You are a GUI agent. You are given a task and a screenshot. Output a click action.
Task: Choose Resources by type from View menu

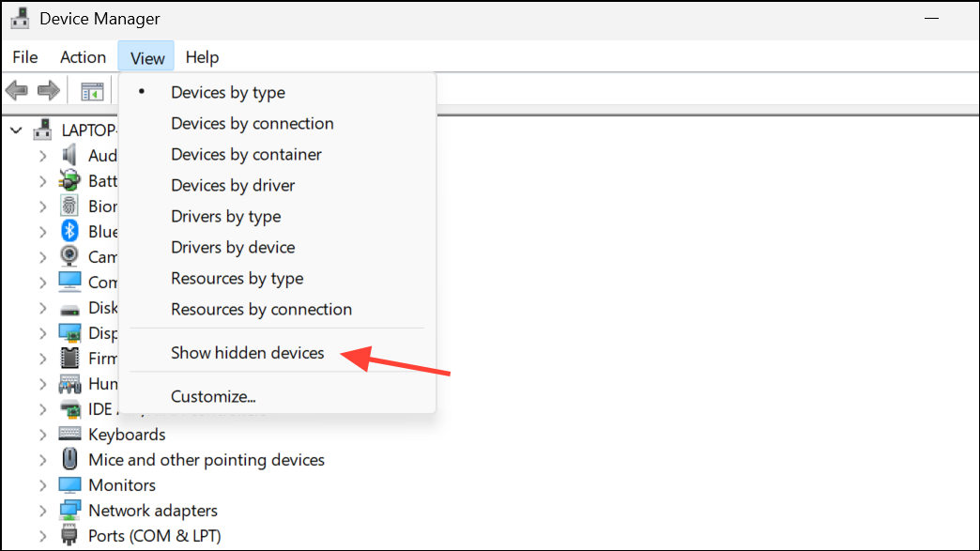pyautogui.click(x=237, y=278)
